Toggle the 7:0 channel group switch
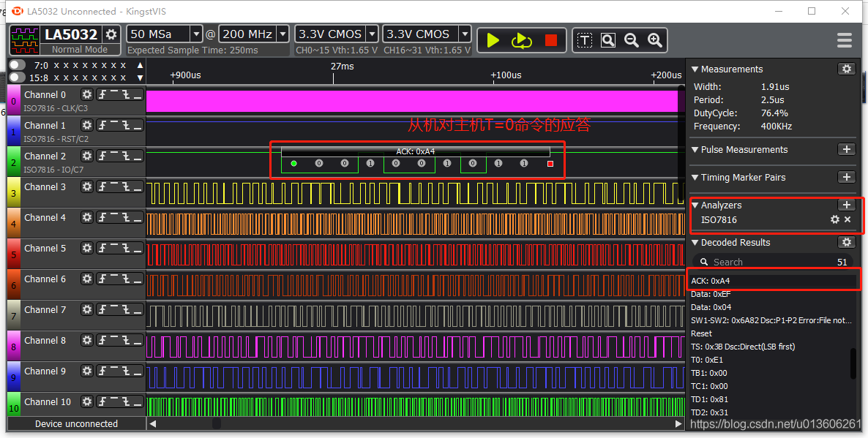This screenshot has height=438, width=868. [x=18, y=65]
